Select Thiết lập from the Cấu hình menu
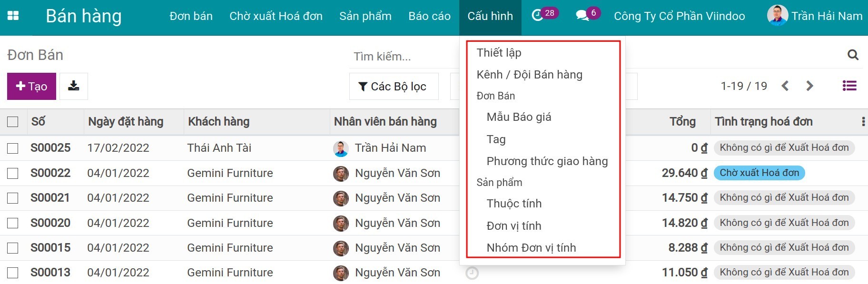This screenshot has height=284, width=868. click(499, 52)
